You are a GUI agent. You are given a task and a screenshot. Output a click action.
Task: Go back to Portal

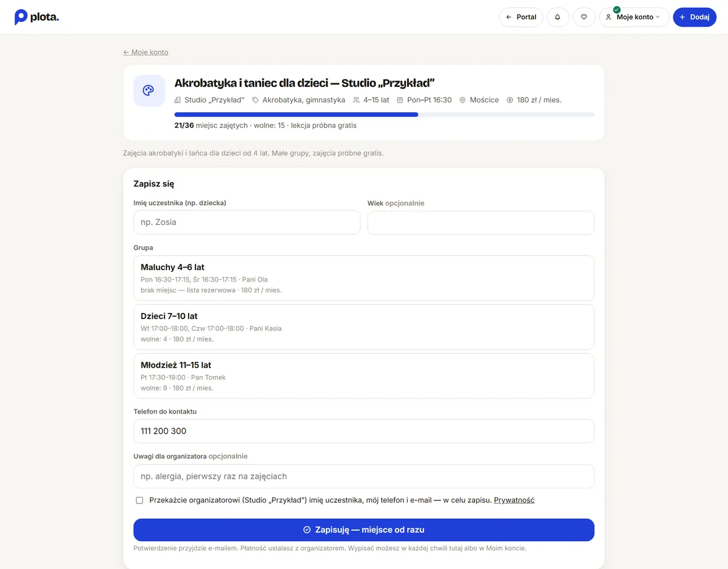pyautogui.click(x=521, y=17)
